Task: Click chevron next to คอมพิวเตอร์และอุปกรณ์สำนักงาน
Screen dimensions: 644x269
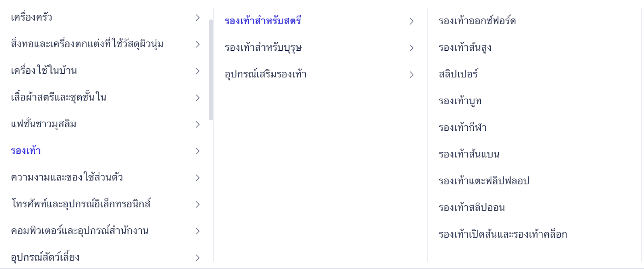Action: point(197,231)
